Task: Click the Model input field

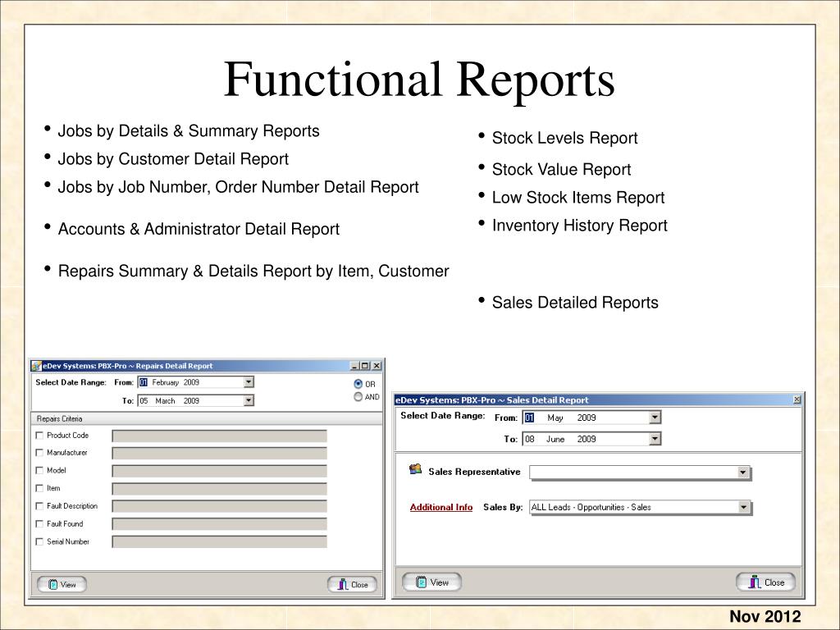Action: 219,471
